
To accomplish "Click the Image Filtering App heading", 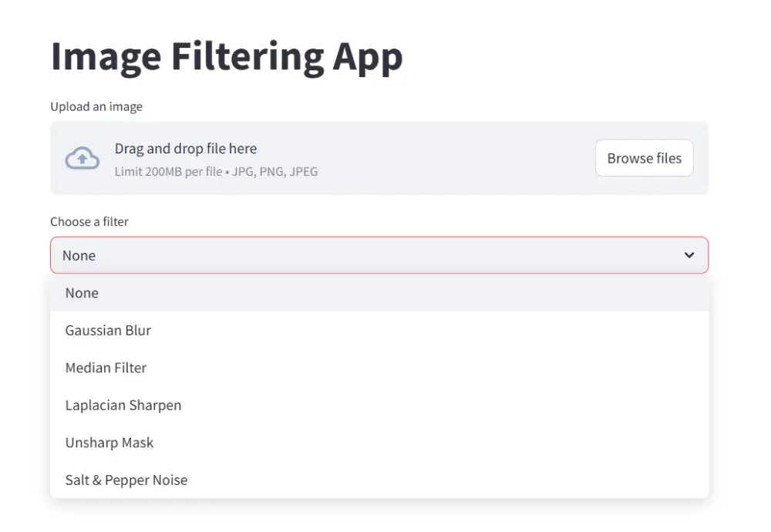I will pos(227,57).
